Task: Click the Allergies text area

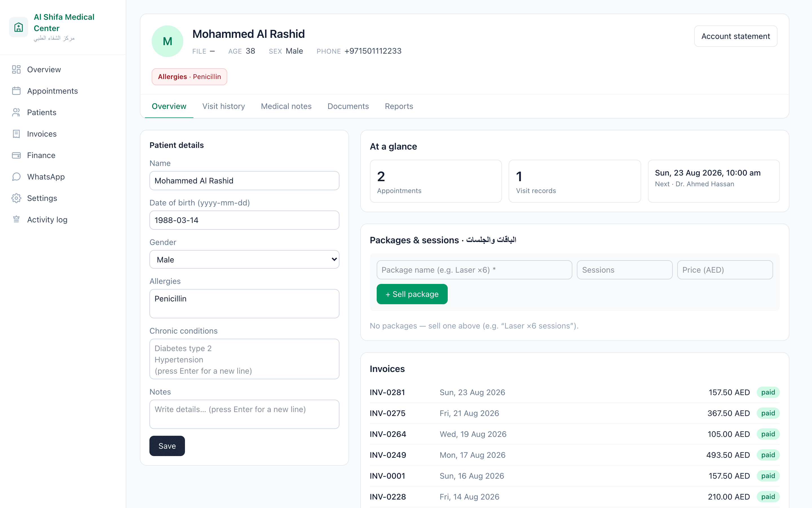Action: [x=244, y=304]
